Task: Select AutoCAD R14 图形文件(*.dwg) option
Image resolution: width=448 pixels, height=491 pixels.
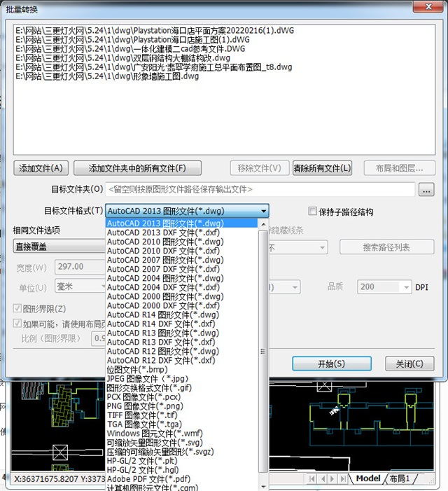Action: point(182,314)
